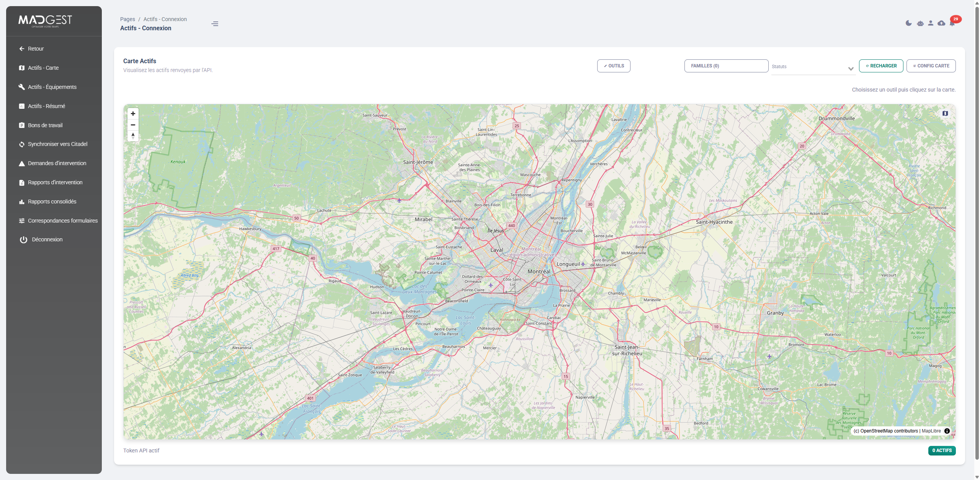980x480 pixels.
Task: Click the map layers icon inside the map
Action: coord(946,113)
